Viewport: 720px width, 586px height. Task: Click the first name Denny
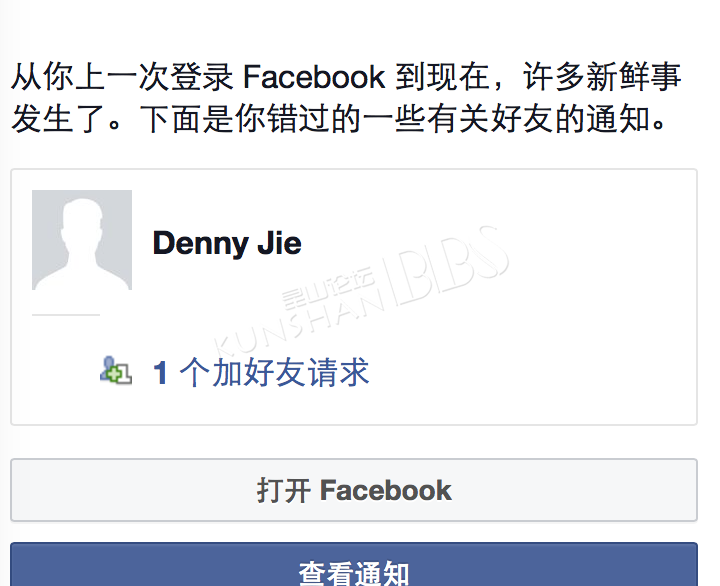(x=201, y=244)
